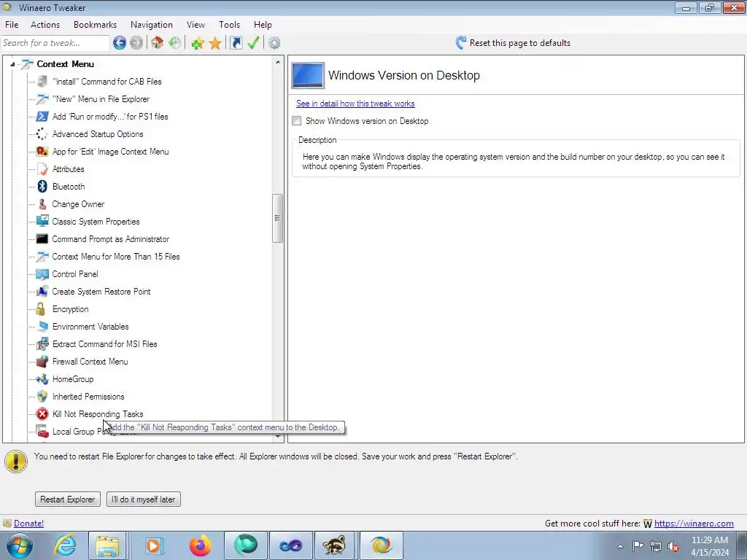Viewport: 747px width, 560px height.
Task: Click the Firewall Context Menu icon
Action: pyautogui.click(x=42, y=362)
